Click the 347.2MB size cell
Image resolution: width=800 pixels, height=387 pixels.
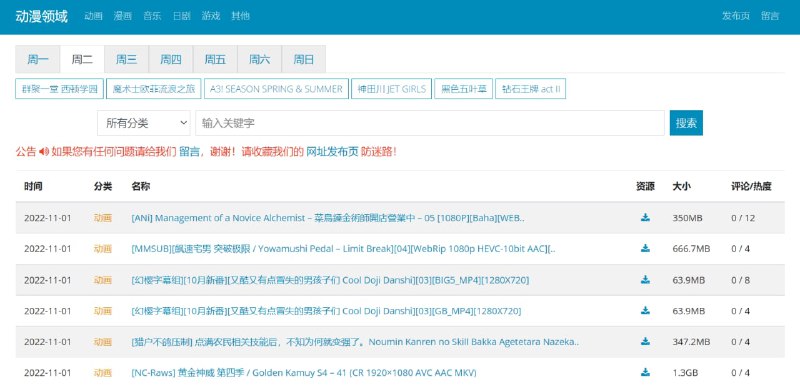(691, 342)
